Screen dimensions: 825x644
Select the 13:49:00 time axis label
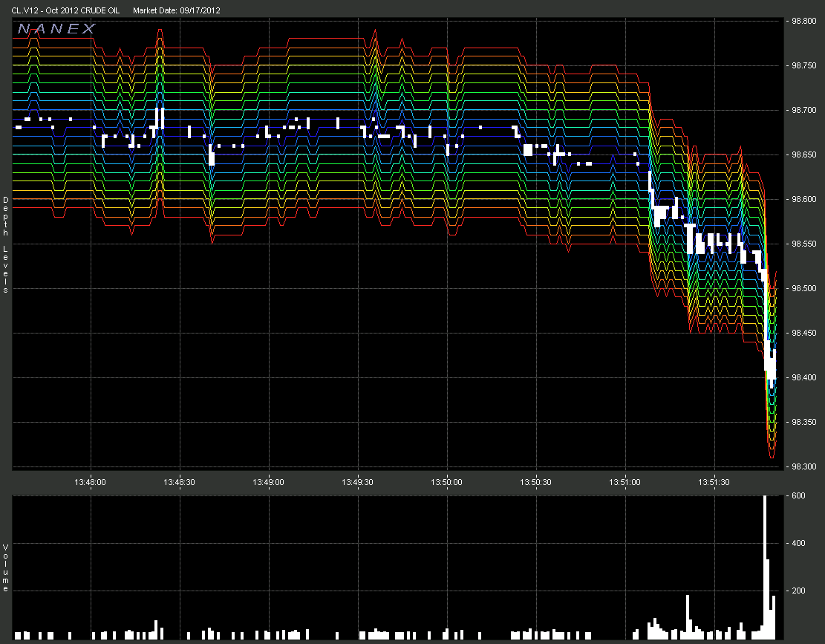tap(269, 481)
